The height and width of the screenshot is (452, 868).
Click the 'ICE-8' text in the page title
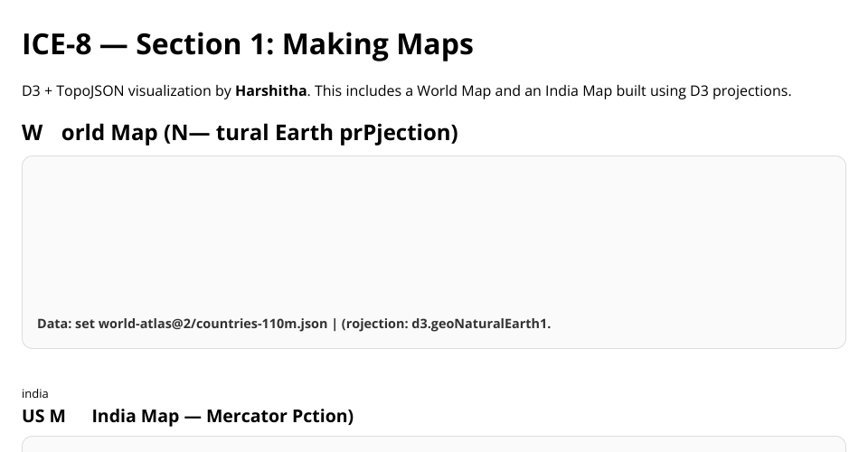tap(57, 43)
